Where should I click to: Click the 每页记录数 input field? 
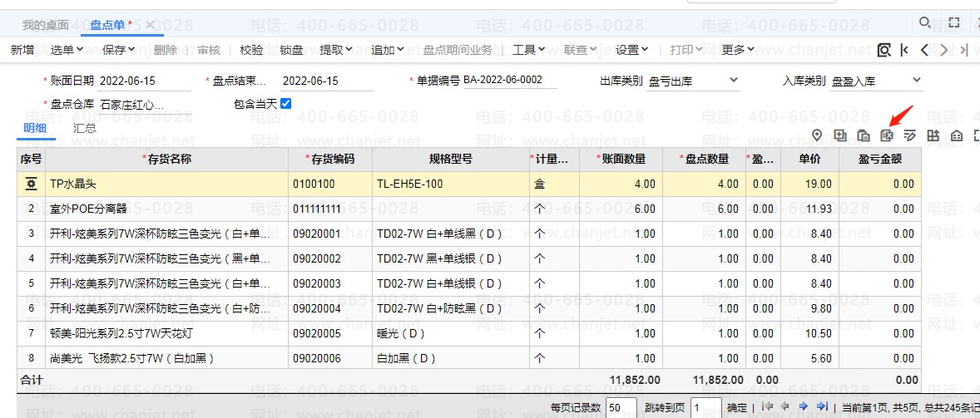pos(621,407)
